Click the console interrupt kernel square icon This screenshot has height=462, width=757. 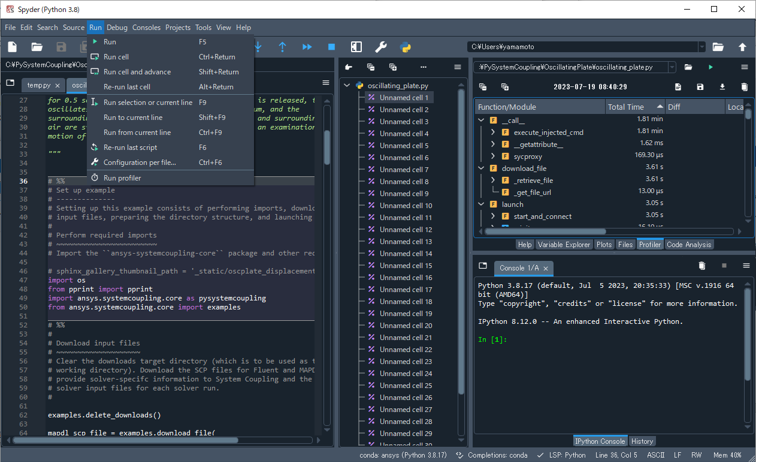(724, 267)
